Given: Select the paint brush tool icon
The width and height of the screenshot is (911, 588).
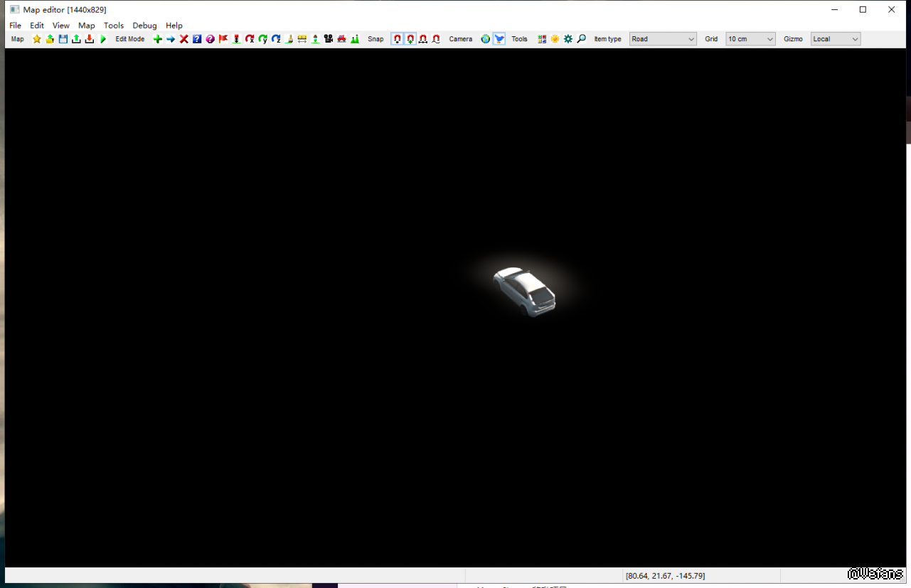Looking at the screenshot, I should click(289, 39).
